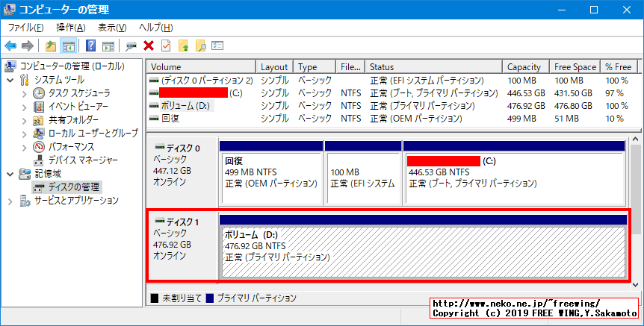Open the 操作(A) menu

pyautogui.click(x=71, y=28)
